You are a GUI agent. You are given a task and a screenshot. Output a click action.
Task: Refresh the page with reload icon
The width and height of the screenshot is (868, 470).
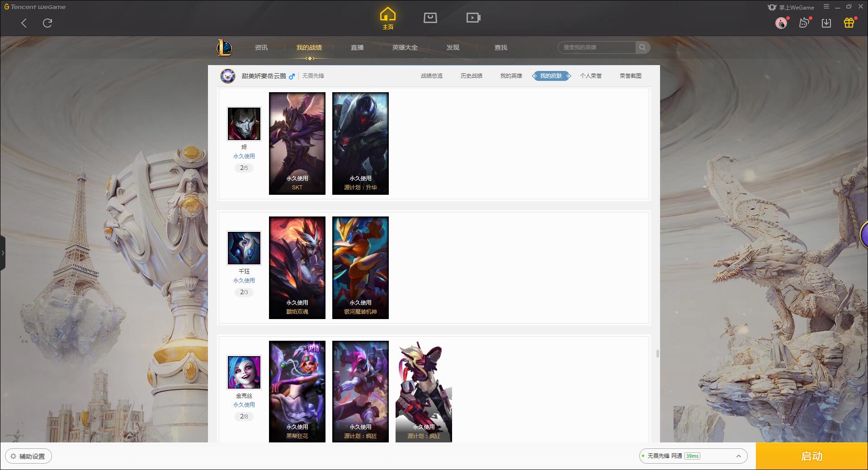47,23
